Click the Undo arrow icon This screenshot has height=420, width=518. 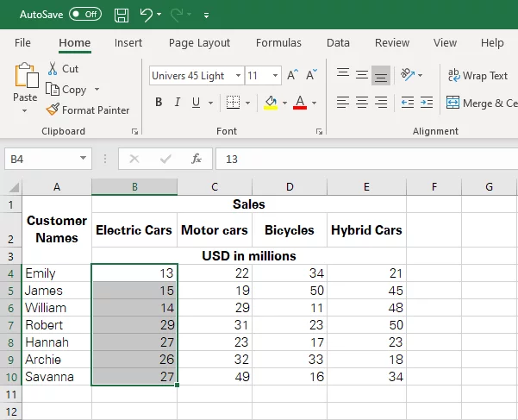tap(146, 15)
